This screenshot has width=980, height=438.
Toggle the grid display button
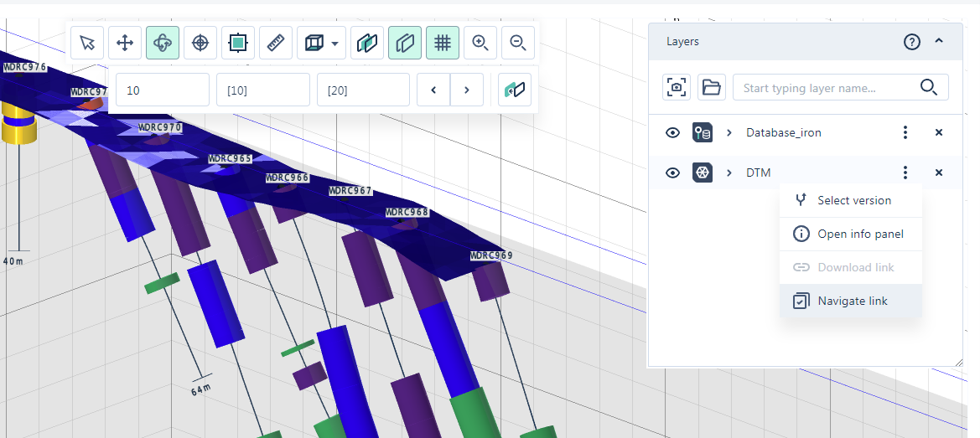tap(443, 43)
